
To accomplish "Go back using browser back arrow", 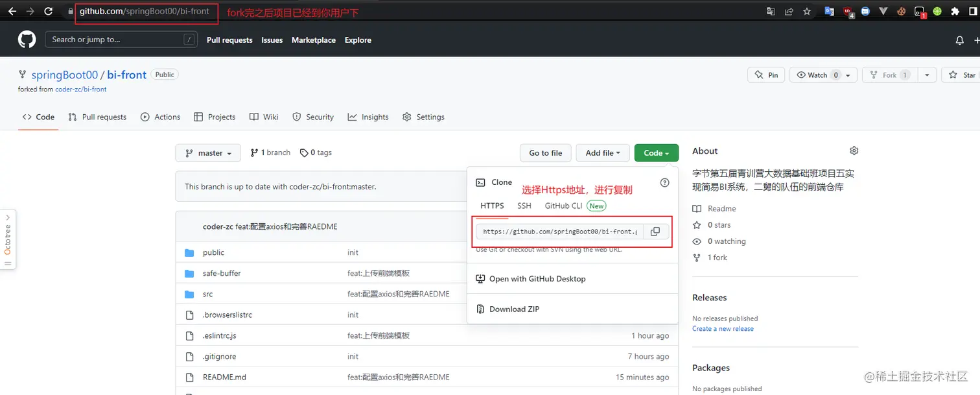I will [x=12, y=11].
